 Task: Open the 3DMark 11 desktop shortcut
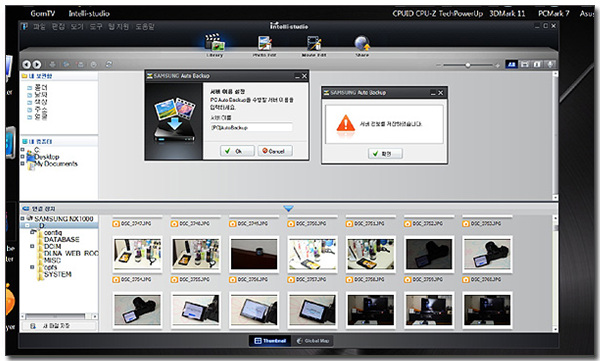[x=507, y=13]
